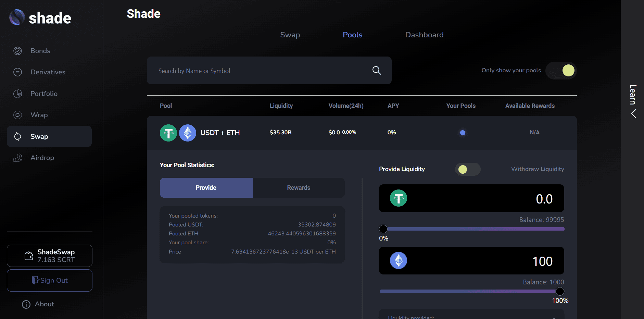Viewport: 644px width, 319px height.
Task: Click ETH Balance: 1000 text
Action: 543,282
